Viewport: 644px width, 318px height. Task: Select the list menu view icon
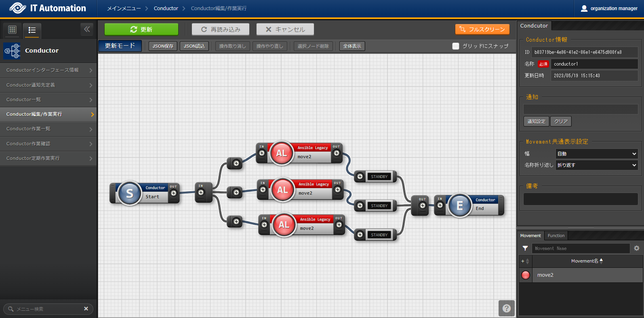32,30
